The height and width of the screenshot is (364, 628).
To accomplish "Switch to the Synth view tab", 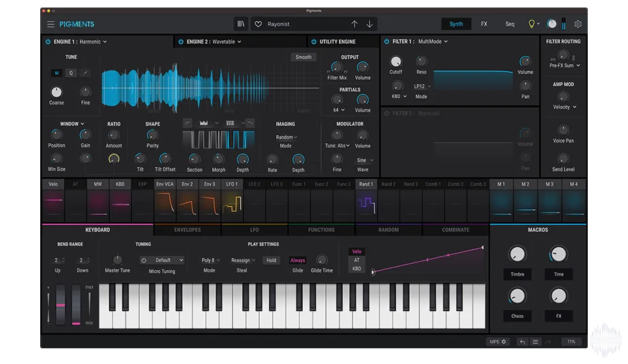I will 455,24.
